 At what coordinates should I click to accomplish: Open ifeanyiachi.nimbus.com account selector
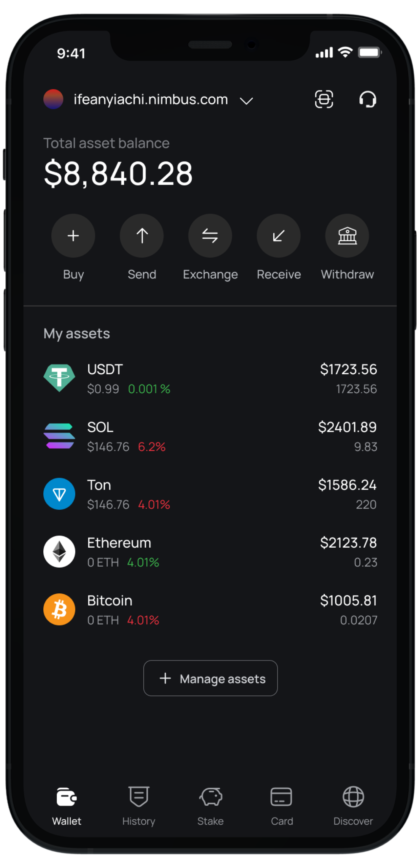151,100
